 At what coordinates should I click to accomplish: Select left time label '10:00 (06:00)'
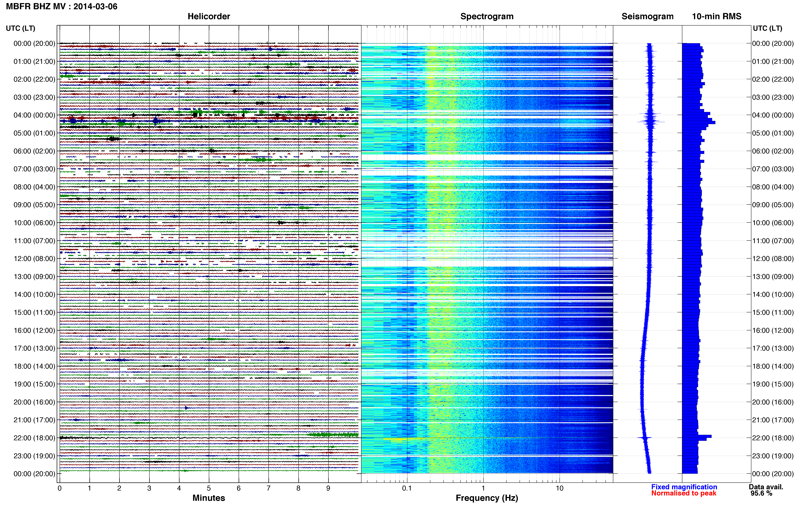pos(34,223)
